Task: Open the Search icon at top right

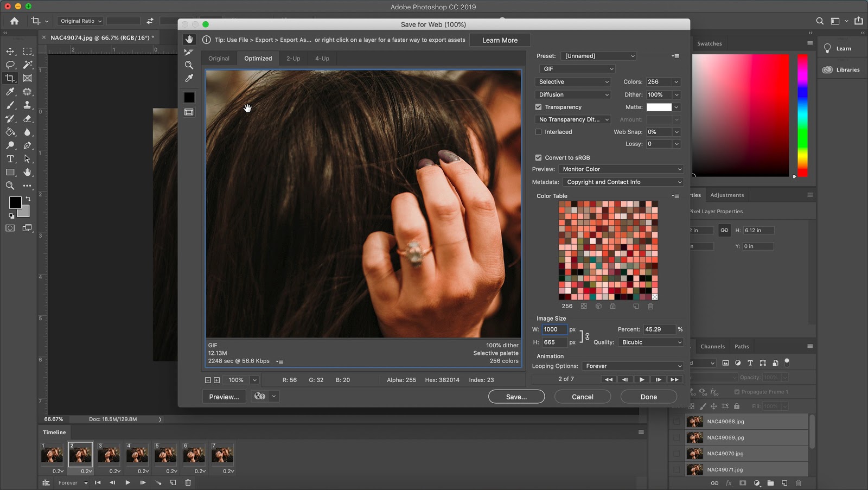Action: point(820,21)
